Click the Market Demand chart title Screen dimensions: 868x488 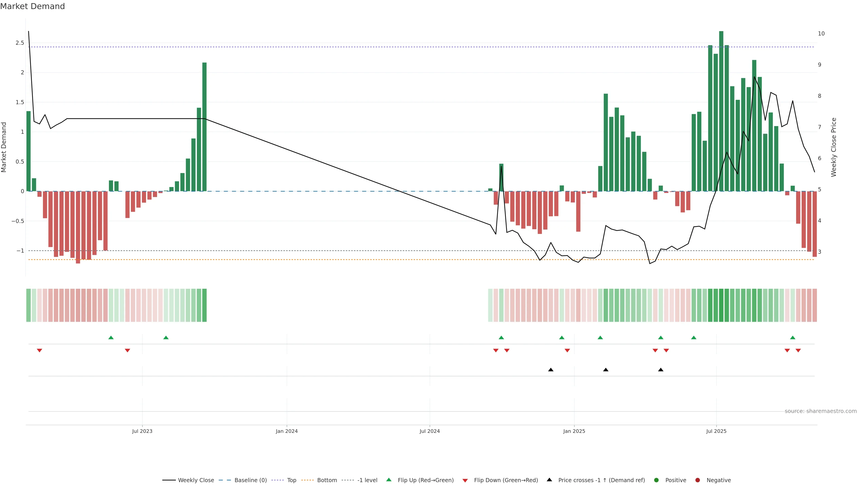point(32,6)
